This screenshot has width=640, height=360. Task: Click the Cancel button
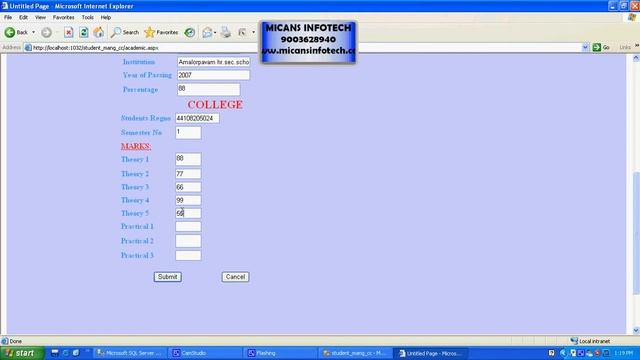coord(235,277)
